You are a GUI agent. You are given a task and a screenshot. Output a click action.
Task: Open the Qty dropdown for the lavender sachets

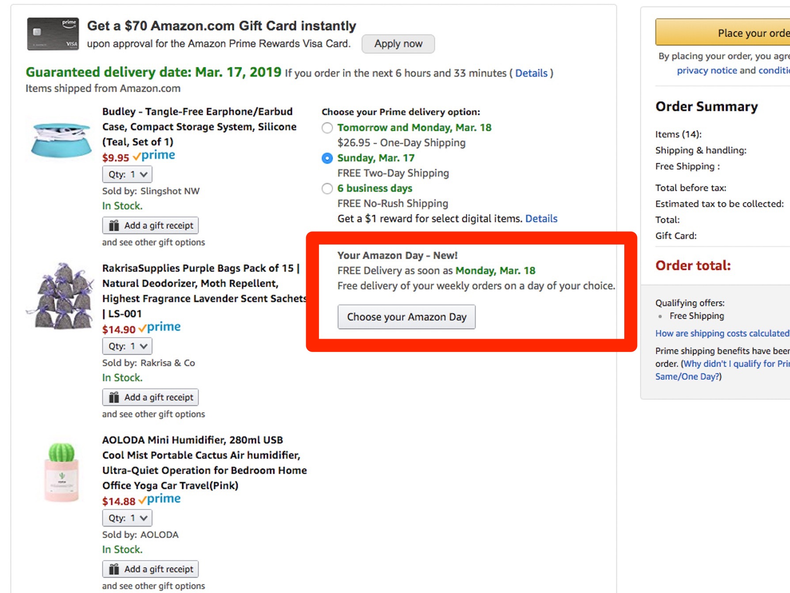tap(127, 346)
